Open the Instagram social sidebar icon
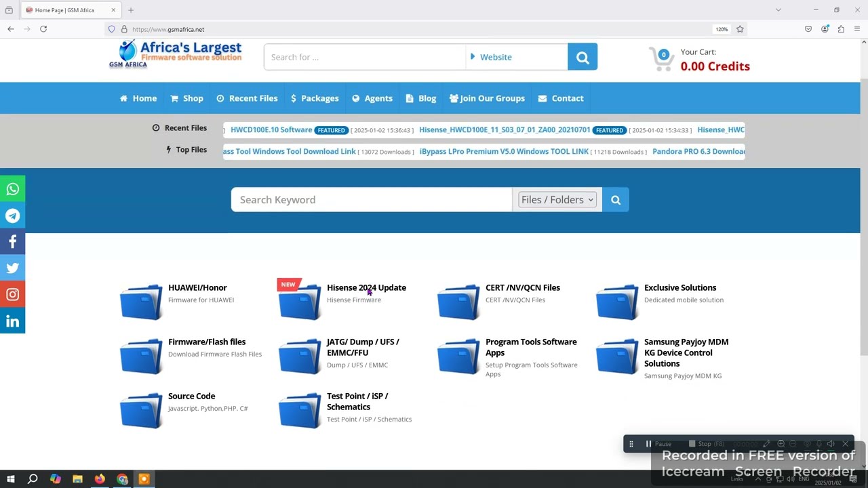The width and height of the screenshot is (868, 488). click(12, 295)
